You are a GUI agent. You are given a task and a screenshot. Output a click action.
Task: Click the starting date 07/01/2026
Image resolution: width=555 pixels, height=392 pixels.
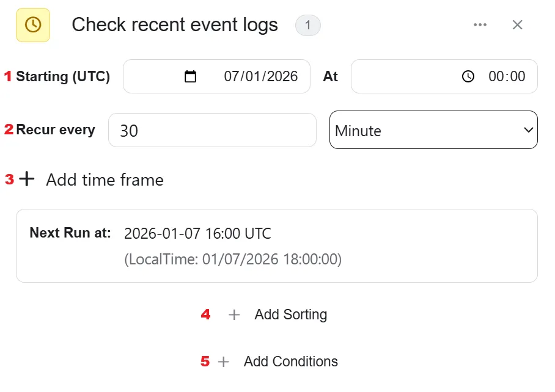tap(261, 76)
